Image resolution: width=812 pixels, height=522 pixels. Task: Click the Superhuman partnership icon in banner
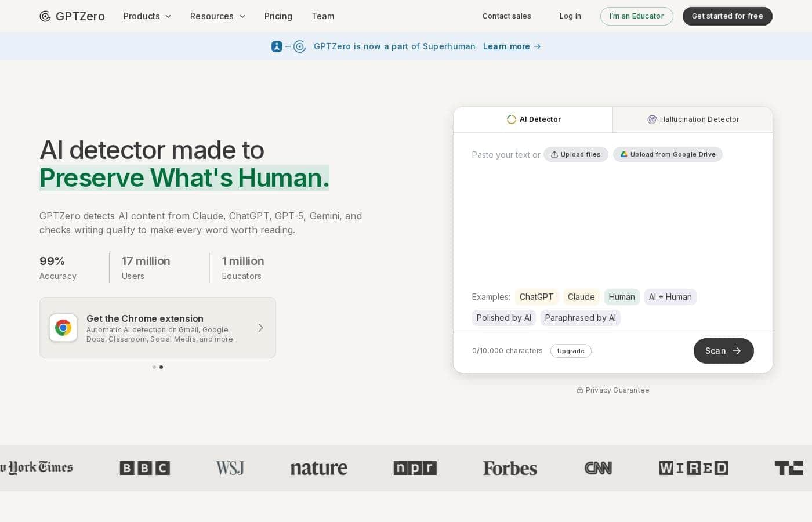click(288, 46)
